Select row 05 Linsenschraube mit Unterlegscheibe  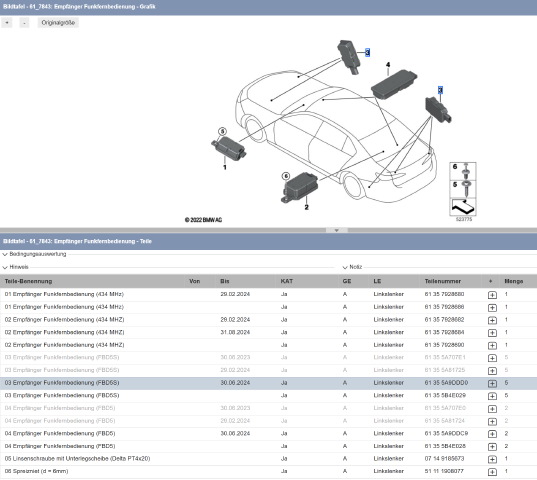click(268, 459)
